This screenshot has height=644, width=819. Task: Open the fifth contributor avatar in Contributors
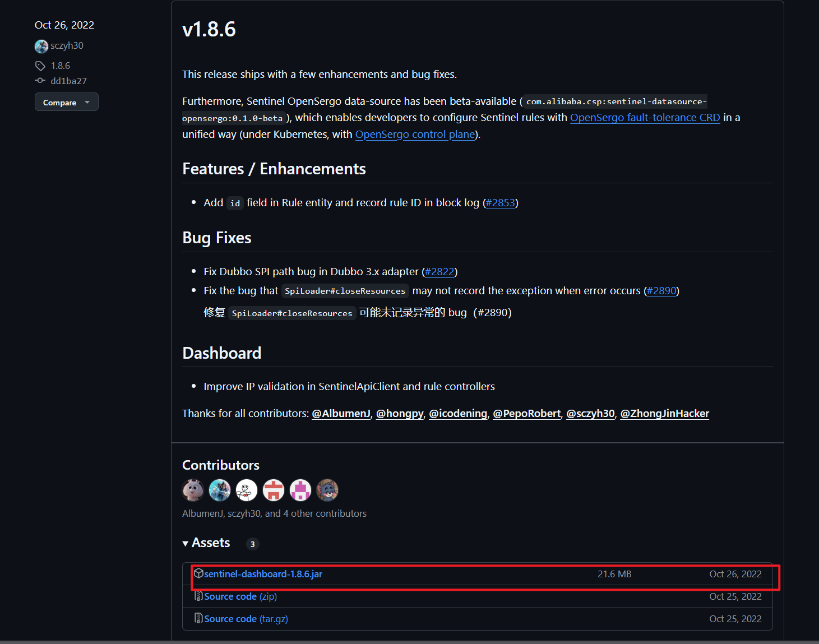tap(300, 490)
